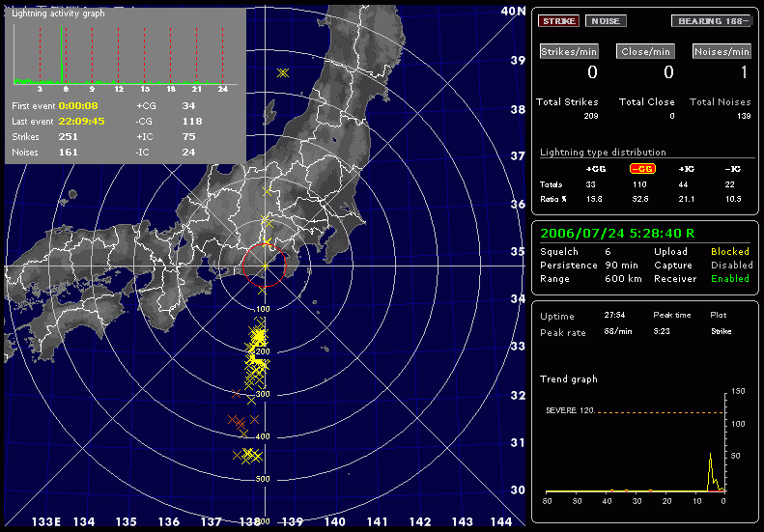Select the Noises/min rate label

pyautogui.click(x=722, y=51)
